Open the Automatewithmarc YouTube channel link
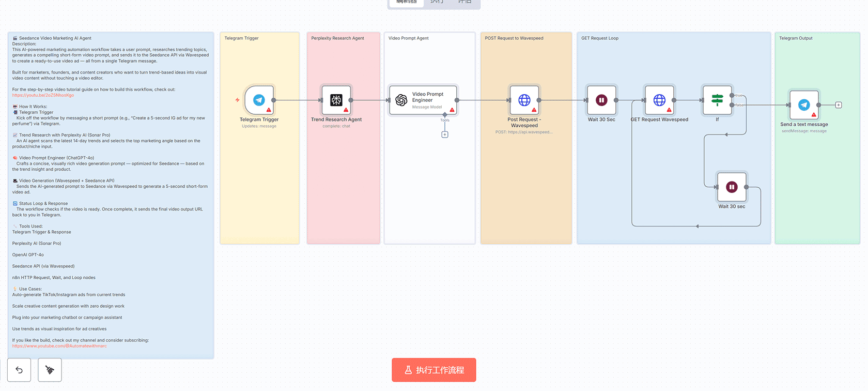 (x=59, y=346)
